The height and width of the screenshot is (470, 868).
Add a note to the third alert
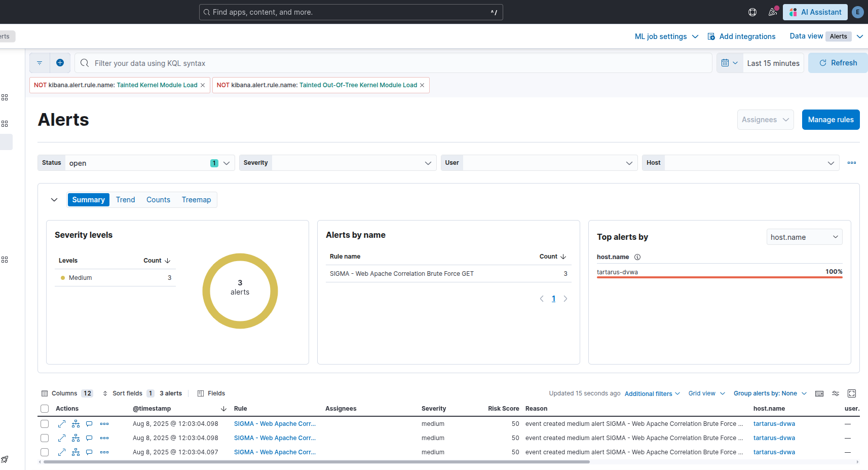(89, 452)
